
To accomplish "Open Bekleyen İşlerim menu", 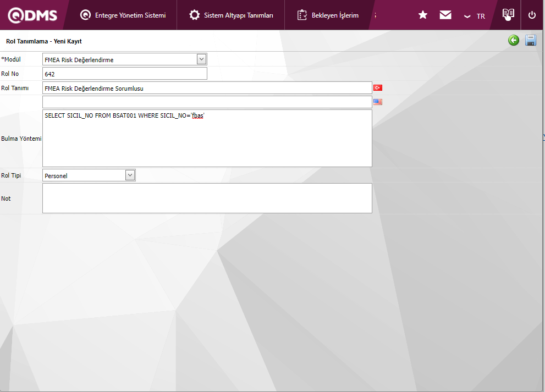I will pyautogui.click(x=328, y=15).
